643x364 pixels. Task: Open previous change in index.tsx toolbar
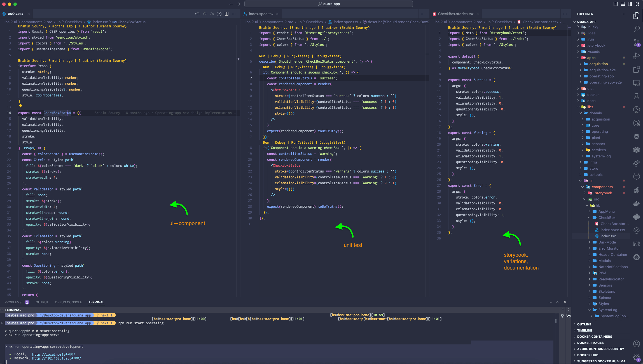[x=197, y=14]
